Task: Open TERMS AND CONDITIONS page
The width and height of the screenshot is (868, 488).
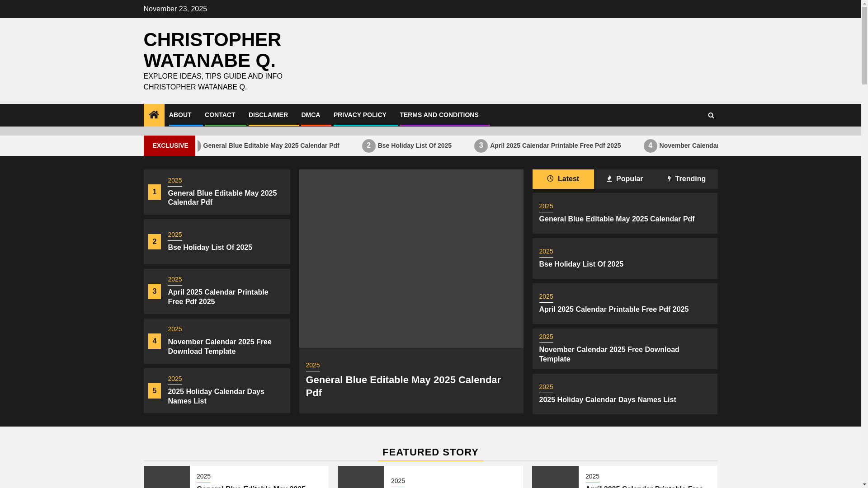Action: click(439, 115)
